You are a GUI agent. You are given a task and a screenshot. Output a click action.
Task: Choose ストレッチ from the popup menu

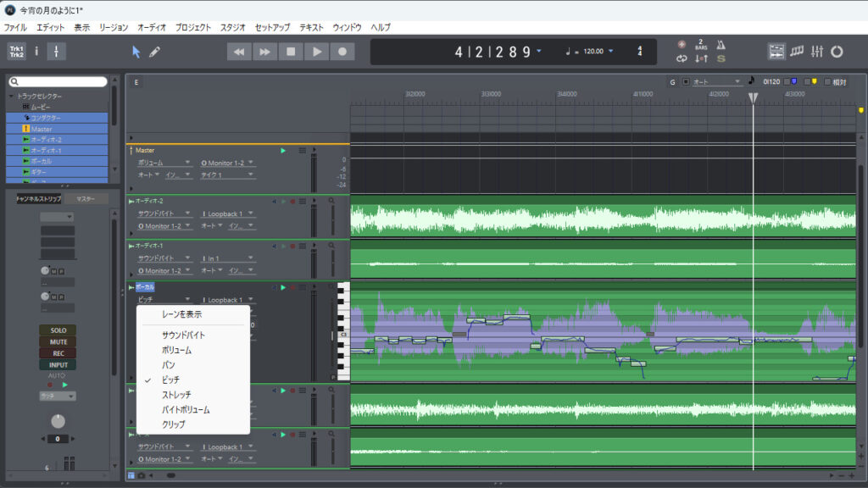coord(176,395)
